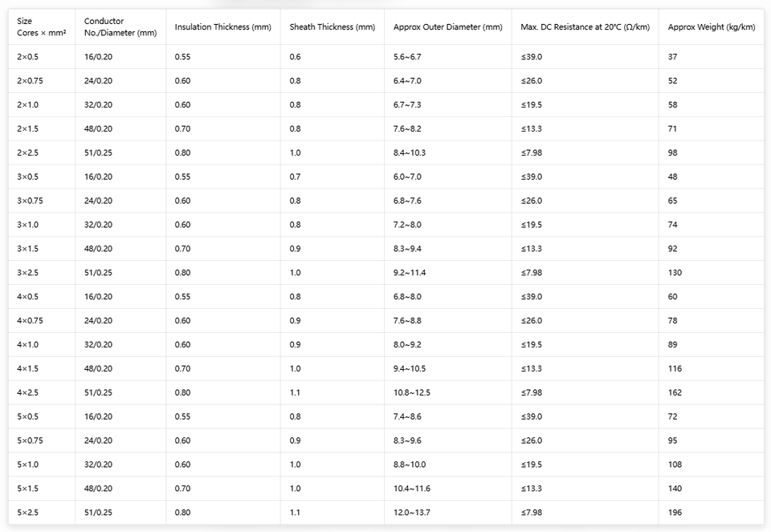771x532 pixels.
Task: Select the Approx Outer Diameter (mm) header
Action: tap(447, 27)
